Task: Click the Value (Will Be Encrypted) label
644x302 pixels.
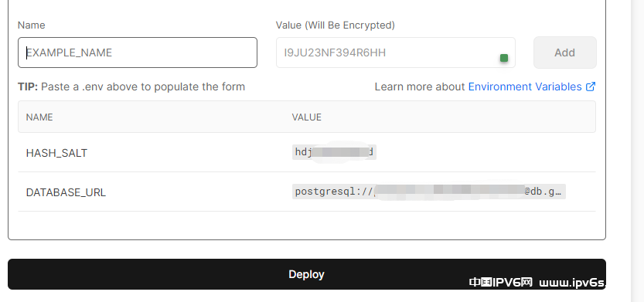Action: pos(336,25)
